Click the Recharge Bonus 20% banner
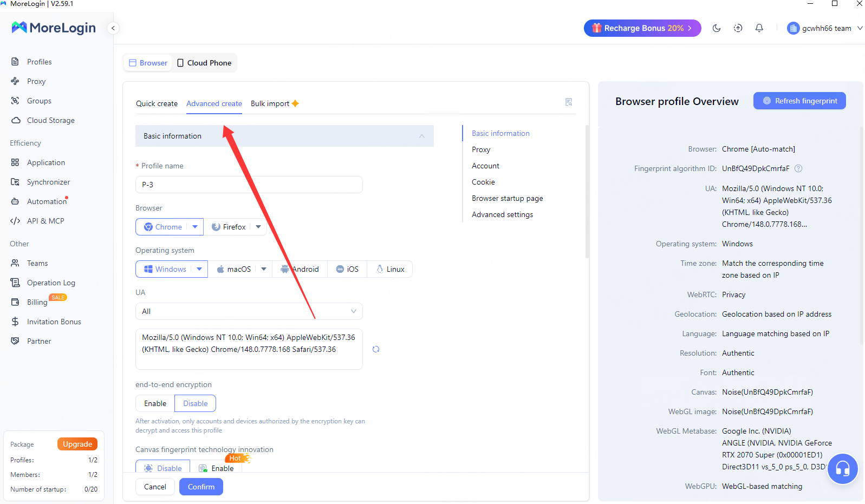The width and height of the screenshot is (865, 504). click(642, 28)
